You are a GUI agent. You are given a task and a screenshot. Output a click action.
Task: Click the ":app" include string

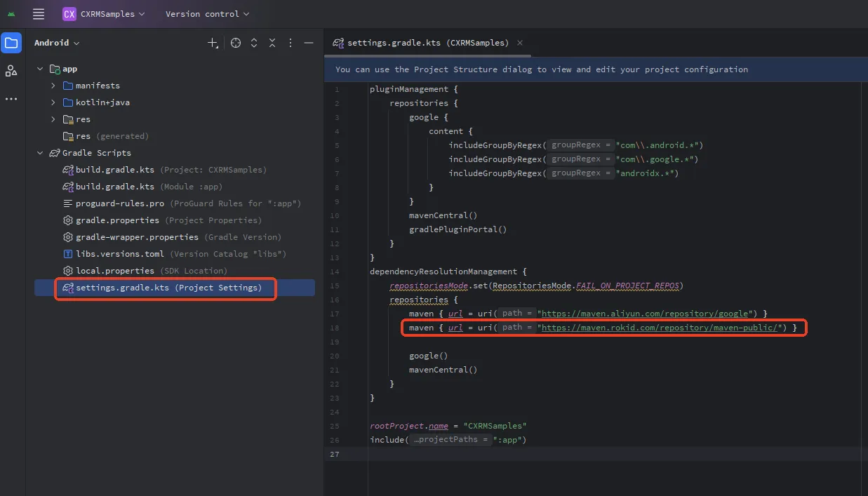[507, 440]
